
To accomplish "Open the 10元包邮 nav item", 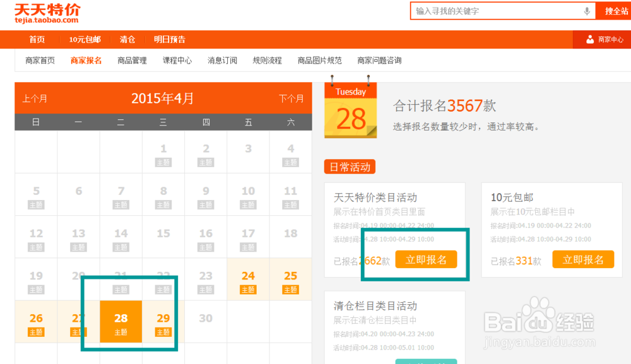I will point(85,39).
